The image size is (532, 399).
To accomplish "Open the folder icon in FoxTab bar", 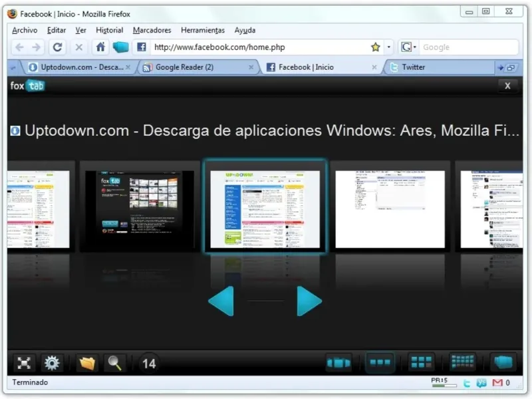I will point(87,363).
